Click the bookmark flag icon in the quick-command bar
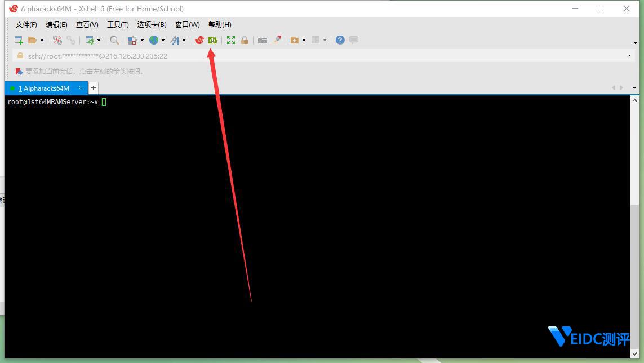Screen dimensions: 644x363 click(19, 72)
